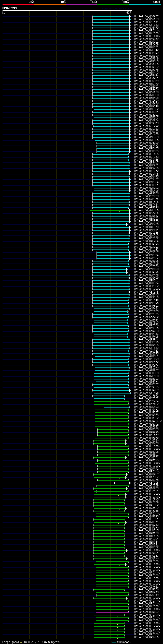The width and height of the screenshot is (163, 644).
Task: Select the UniRef100_A5AQG6 label
Action: pos(146,64)
